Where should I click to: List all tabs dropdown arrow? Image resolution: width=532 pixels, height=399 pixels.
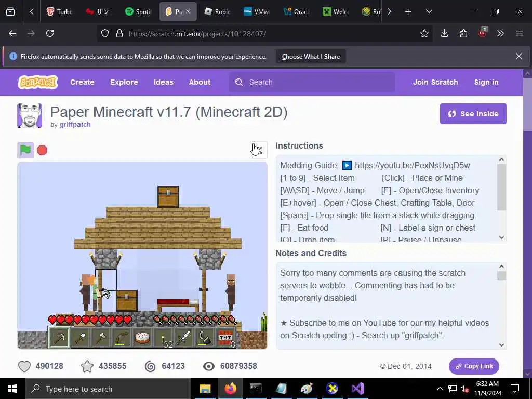point(429,12)
